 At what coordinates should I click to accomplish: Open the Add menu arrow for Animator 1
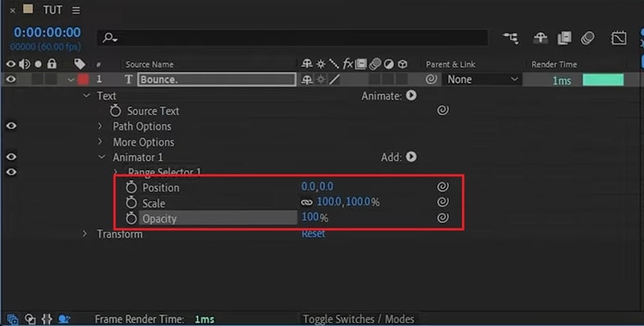pos(411,157)
